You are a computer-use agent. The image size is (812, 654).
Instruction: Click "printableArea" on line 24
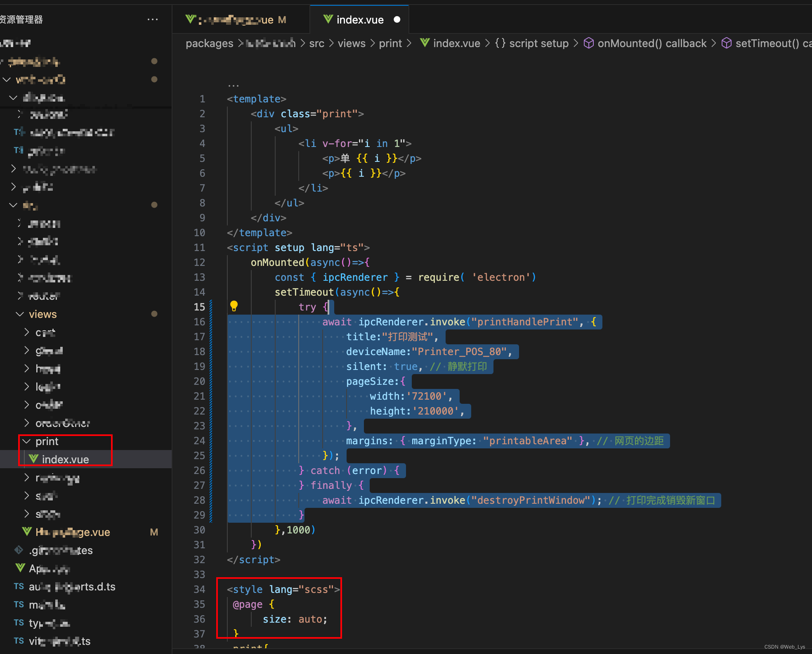point(528,441)
